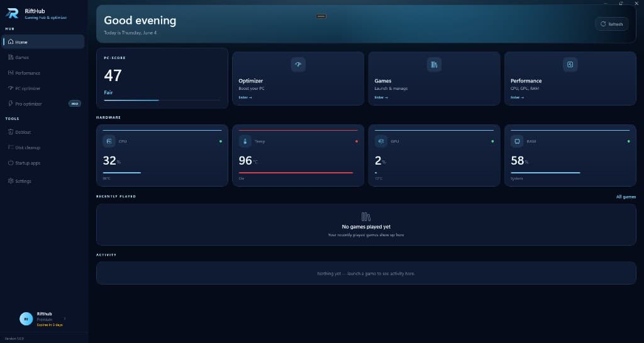Click the Games library icon in sidebar
This screenshot has height=343, width=644.
11,57
